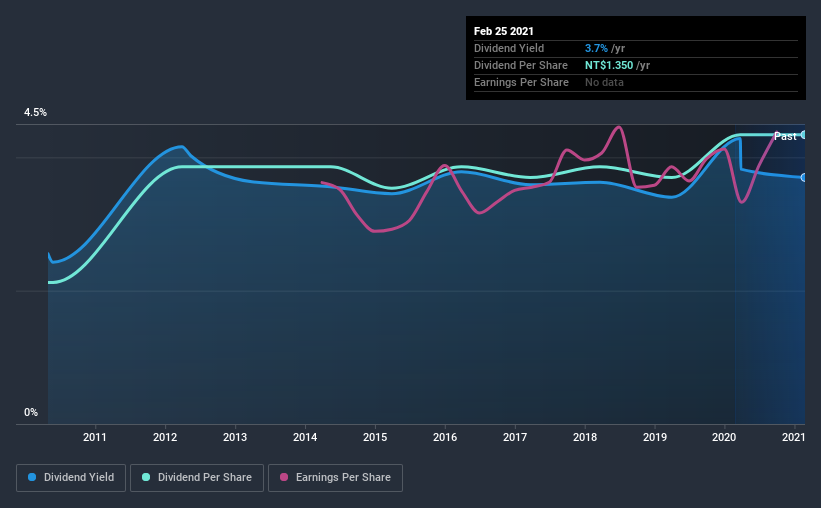Click the 0% y-axis label
The width and height of the screenshot is (821, 508).
tap(31, 413)
